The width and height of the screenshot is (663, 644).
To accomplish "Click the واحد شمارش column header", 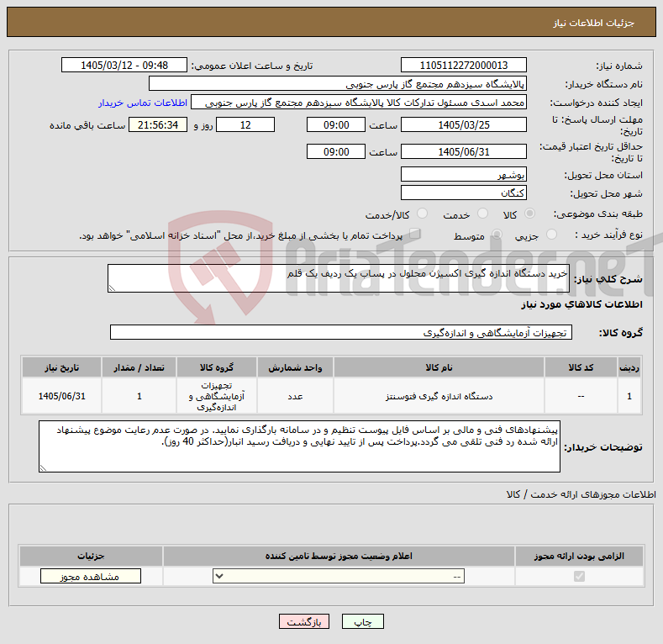I will [x=295, y=367].
